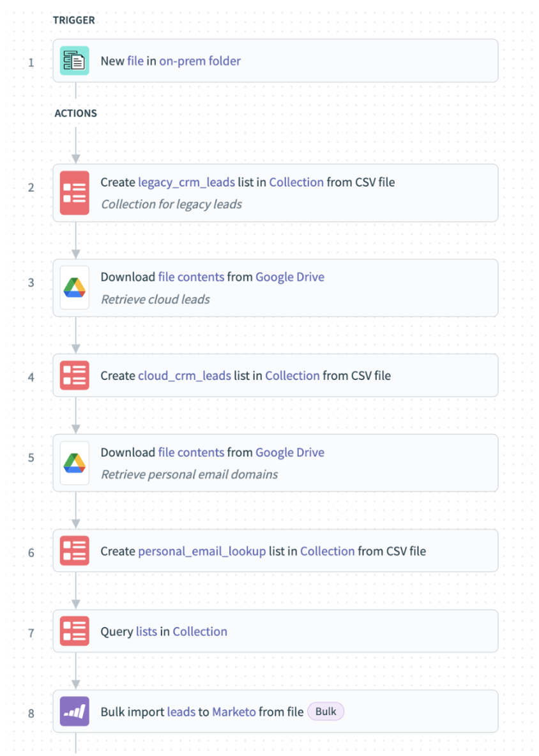Select the cloud_crm_leads list link
Viewport: 539px width, 756px height.
184,375
